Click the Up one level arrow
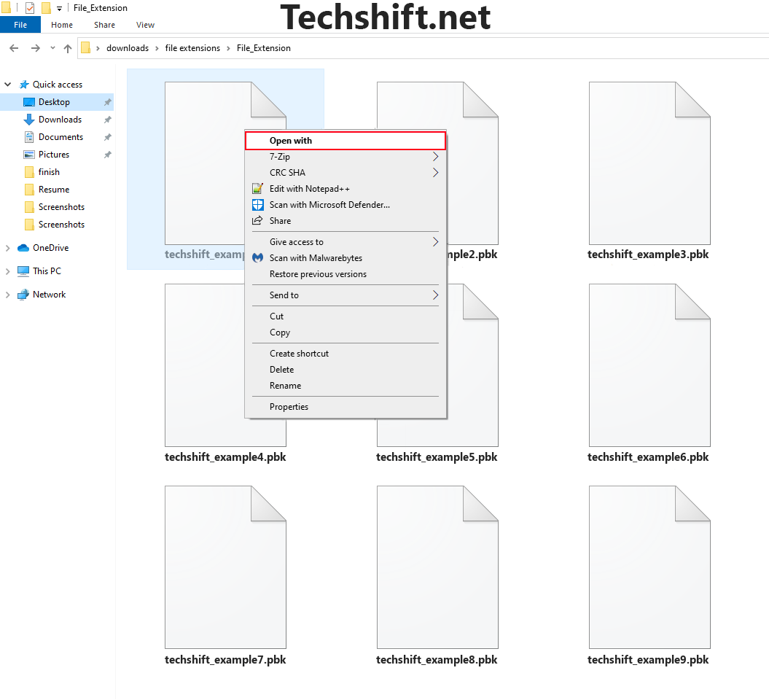769x700 pixels. pyautogui.click(x=68, y=48)
